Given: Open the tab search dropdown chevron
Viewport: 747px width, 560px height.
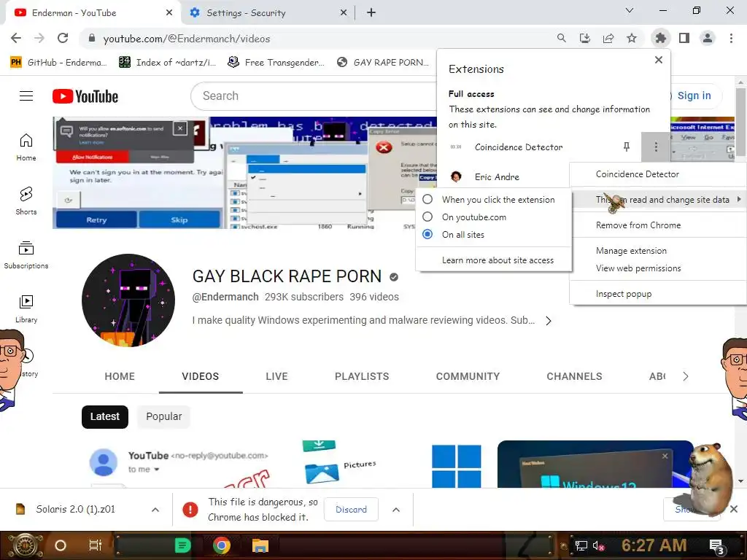Looking at the screenshot, I should (630, 10).
